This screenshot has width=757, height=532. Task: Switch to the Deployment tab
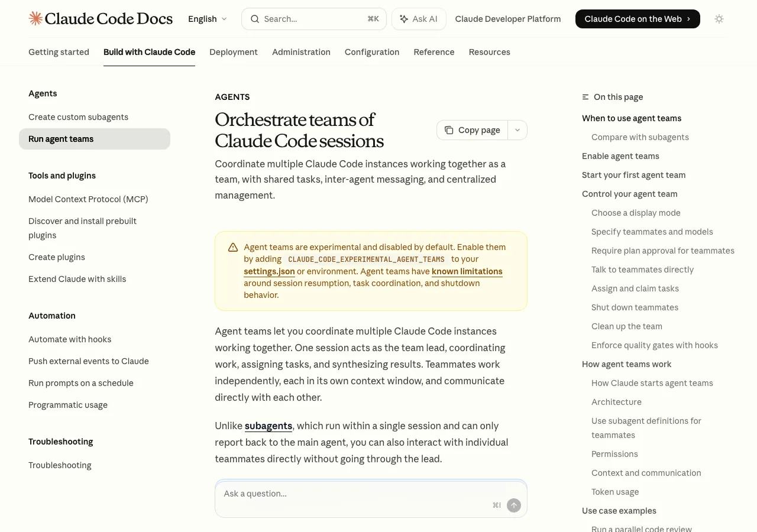(x=234, y=52)
